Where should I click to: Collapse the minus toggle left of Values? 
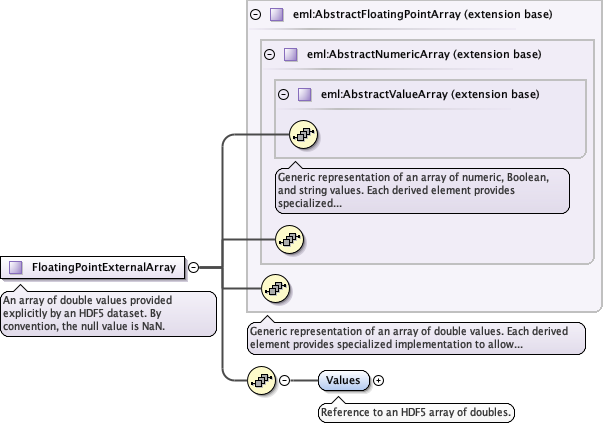pyautogui.click(x=285, y=380)
